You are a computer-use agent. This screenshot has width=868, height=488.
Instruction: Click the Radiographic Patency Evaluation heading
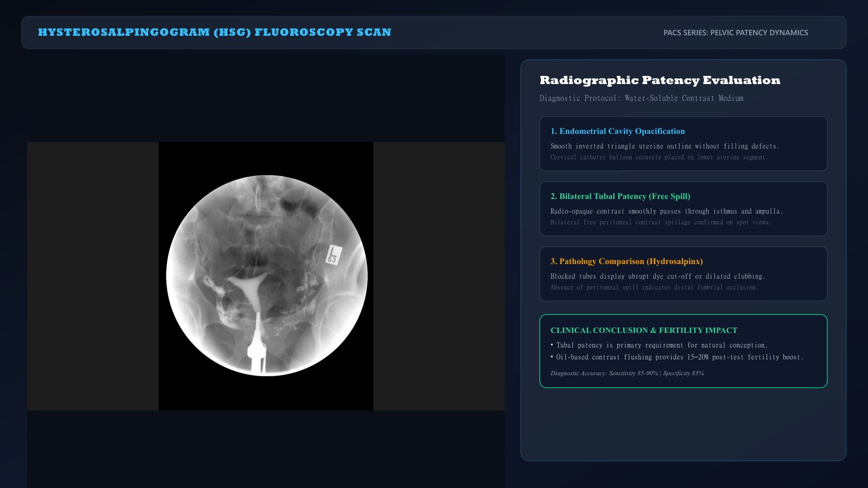[660, 80]
